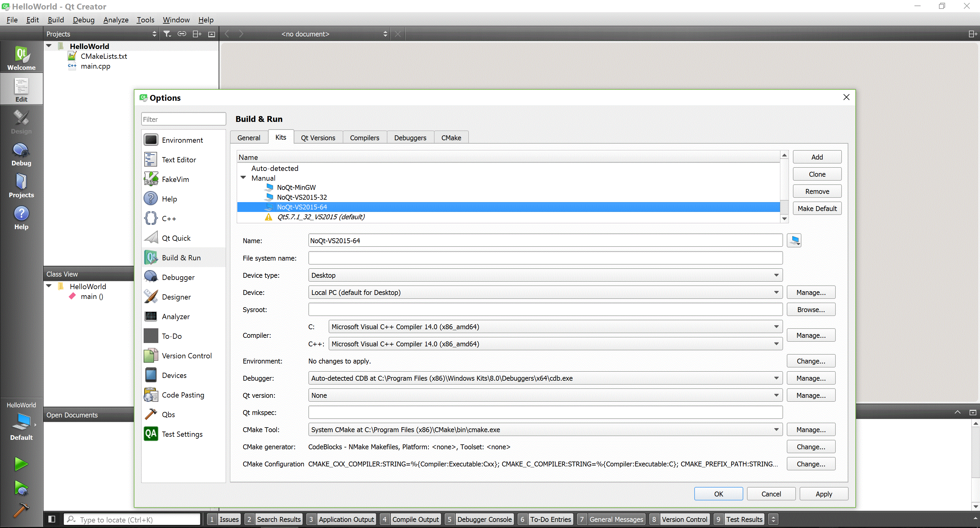
Task: Toggle sidebar visibility in status bar
Action: 52,519
